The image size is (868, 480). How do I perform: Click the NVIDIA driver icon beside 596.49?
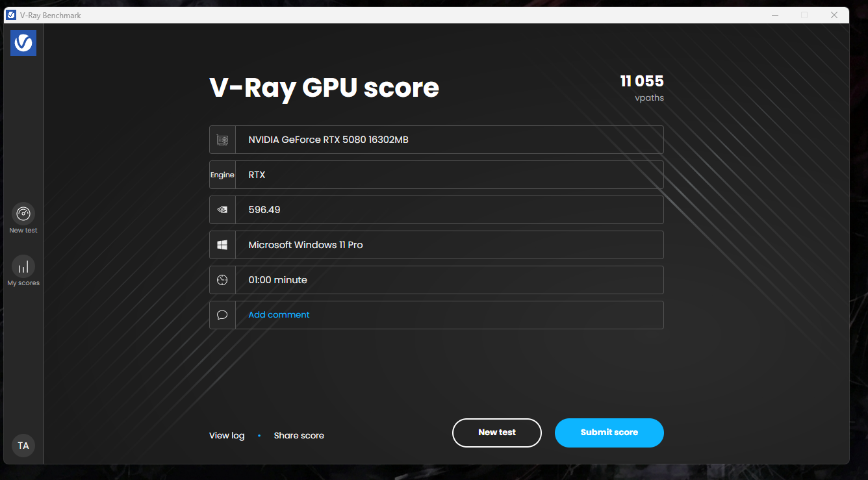[222, 210]
